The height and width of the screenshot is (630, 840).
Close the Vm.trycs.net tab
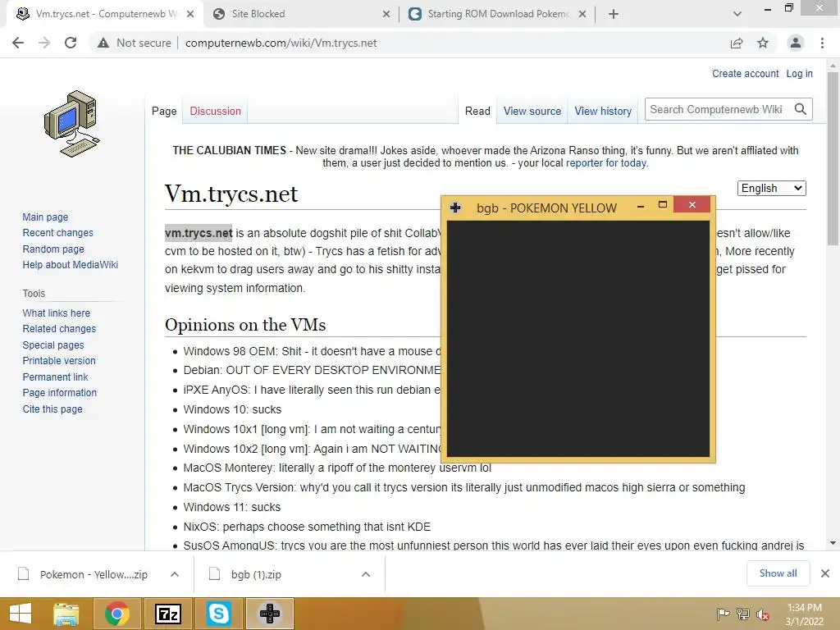click(190, 14)
